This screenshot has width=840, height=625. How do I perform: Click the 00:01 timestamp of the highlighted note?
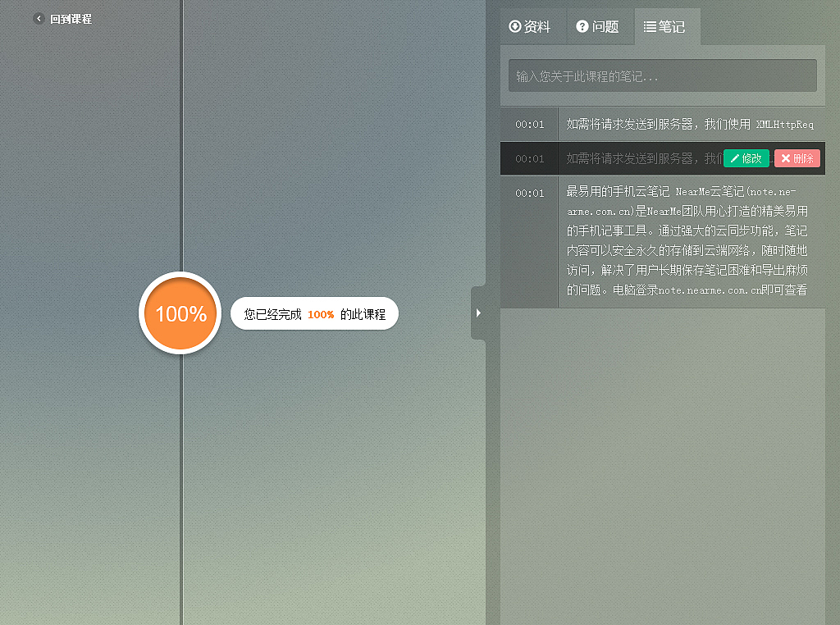pyautogui.click(x=530, y=158)
